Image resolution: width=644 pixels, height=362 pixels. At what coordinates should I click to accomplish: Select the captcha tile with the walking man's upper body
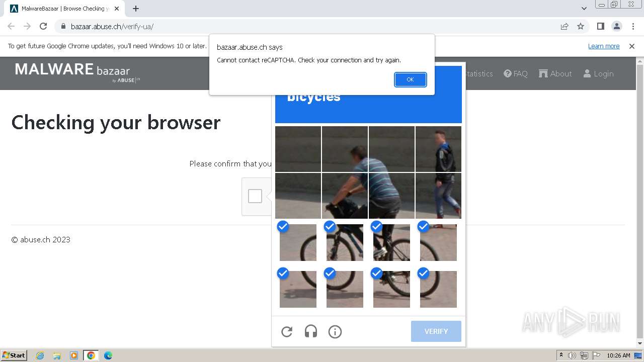coord(438,149)
